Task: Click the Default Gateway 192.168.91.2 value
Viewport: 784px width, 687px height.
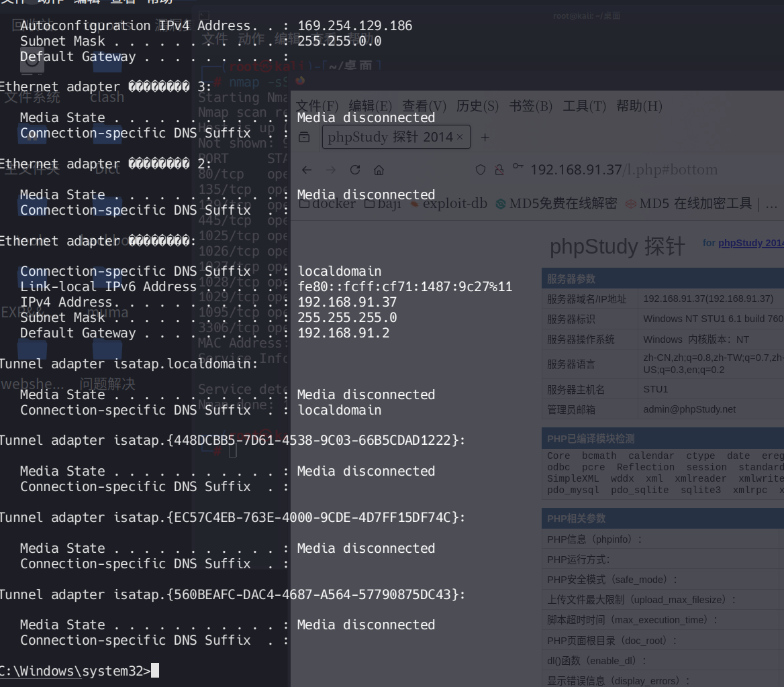Action: [x=344, y=333]
